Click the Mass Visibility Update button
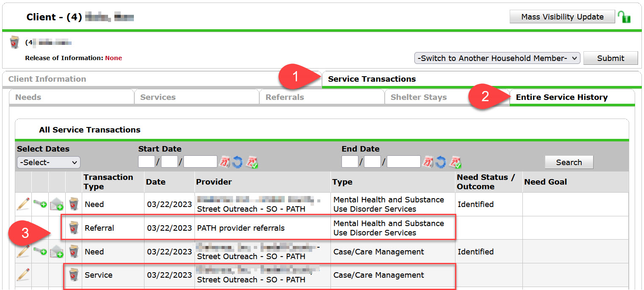The height and width of the screenshot is (290, 644). [562, 17]
